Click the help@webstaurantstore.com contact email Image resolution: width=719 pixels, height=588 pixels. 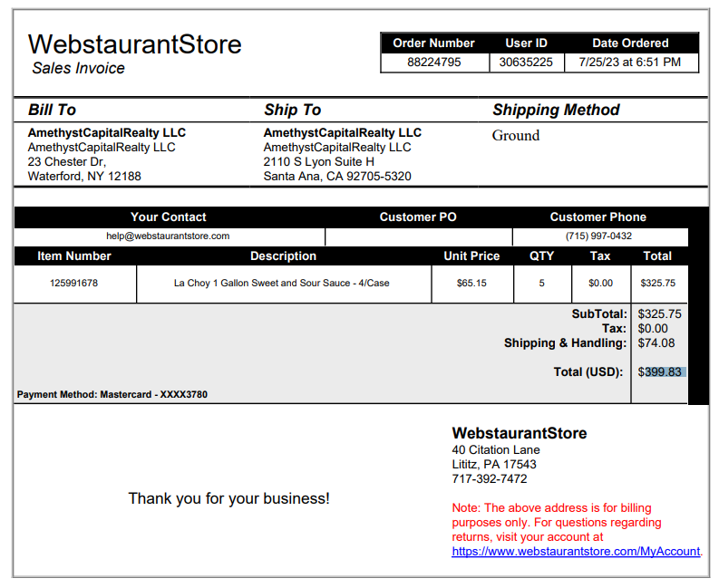[168, 236]
